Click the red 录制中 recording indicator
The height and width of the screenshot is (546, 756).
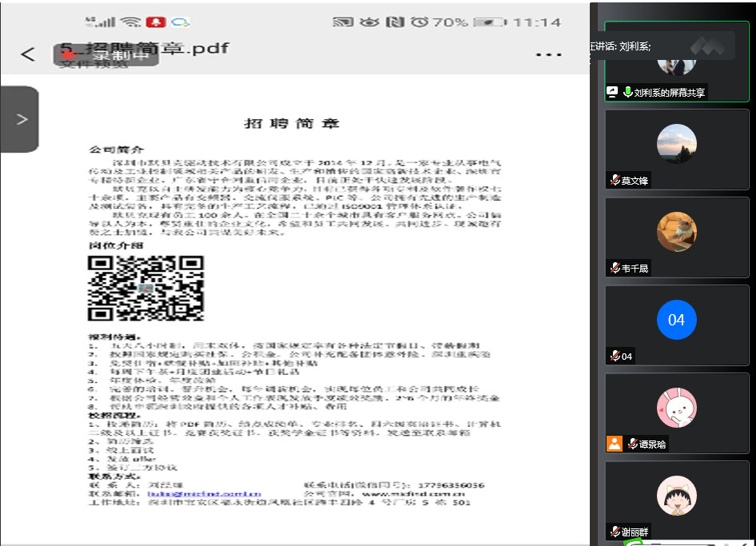(x=105, y=55)
